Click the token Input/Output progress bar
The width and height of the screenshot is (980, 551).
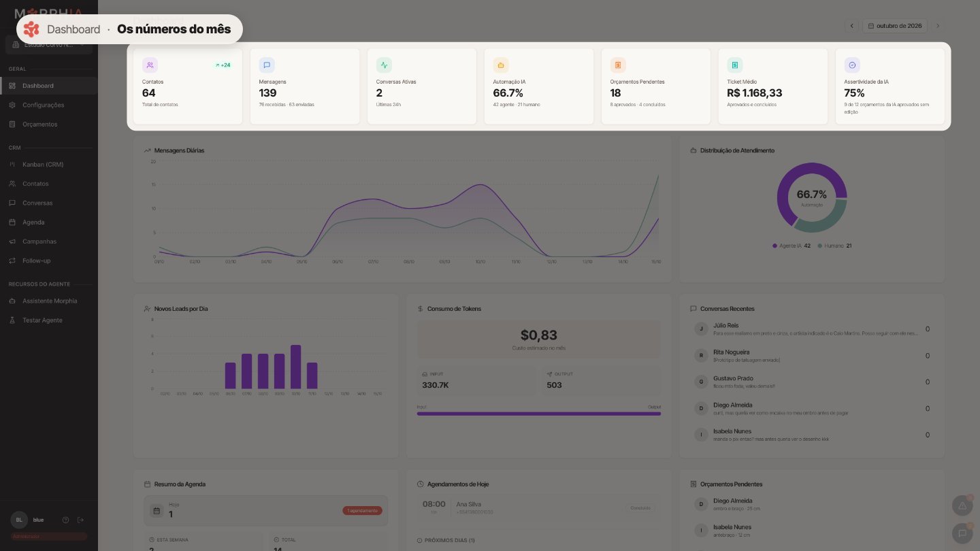[x=539, y=414]
